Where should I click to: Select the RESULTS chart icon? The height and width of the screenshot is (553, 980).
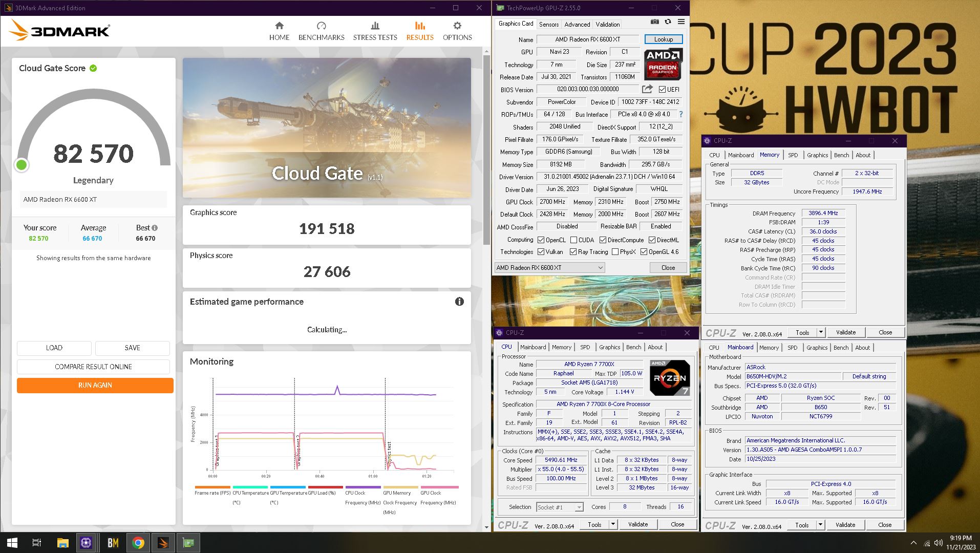420,26
